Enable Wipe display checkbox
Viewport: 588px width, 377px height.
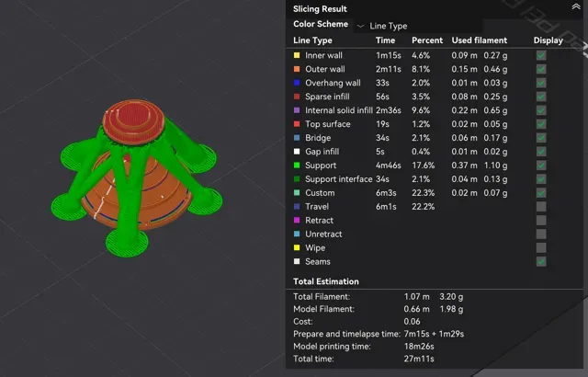point(541,248)
